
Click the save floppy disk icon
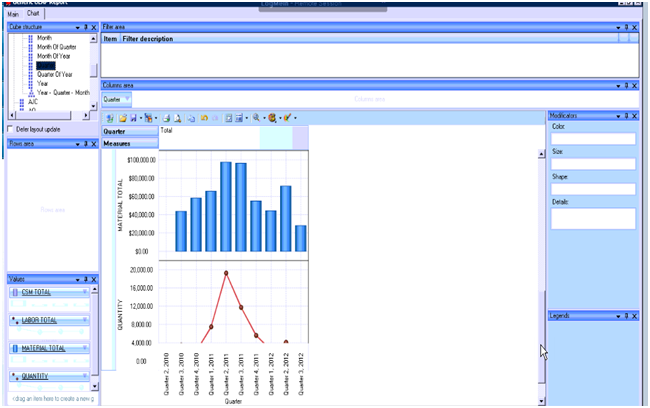(x=133, y=119)
